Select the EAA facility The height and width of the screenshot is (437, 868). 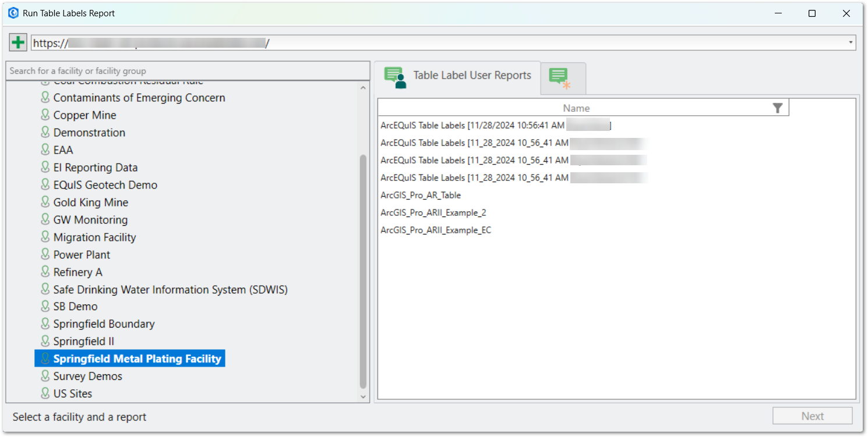click(x=63, y=150)
